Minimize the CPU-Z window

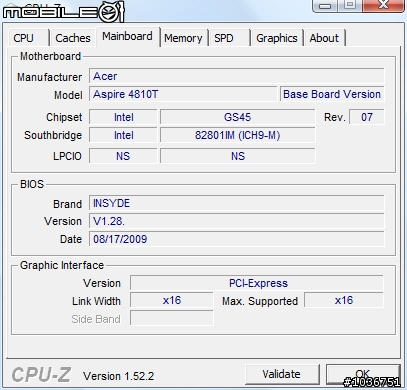coord(326,5)
